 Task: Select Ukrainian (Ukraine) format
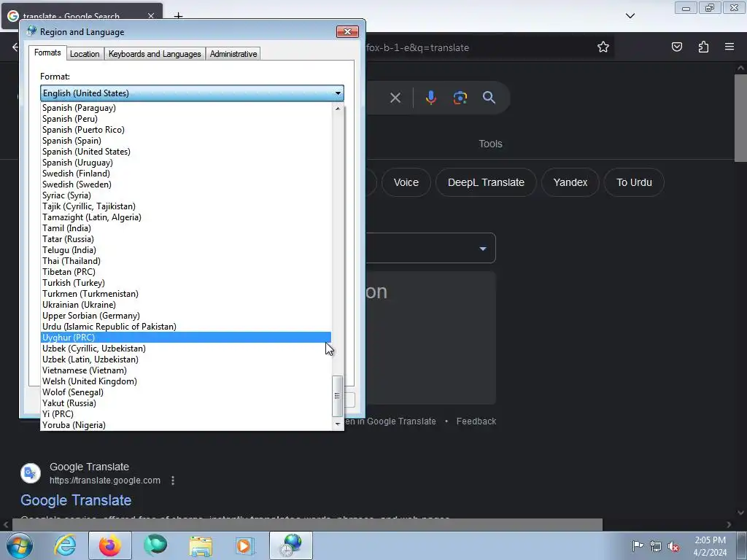[186, 306]
